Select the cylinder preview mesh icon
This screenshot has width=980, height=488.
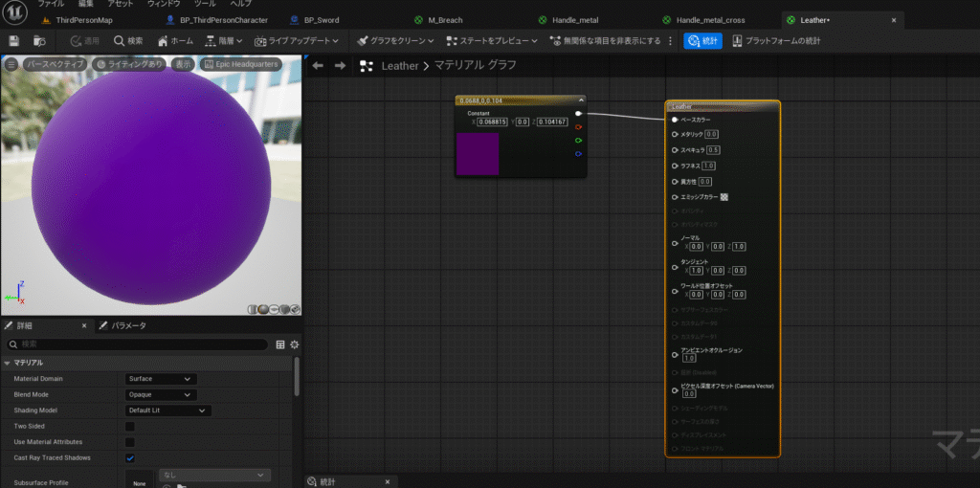click(x=253, y=309)
